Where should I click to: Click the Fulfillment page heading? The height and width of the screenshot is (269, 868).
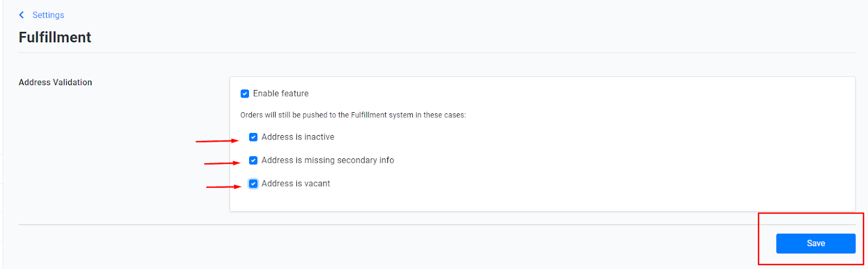click(55, 37)
